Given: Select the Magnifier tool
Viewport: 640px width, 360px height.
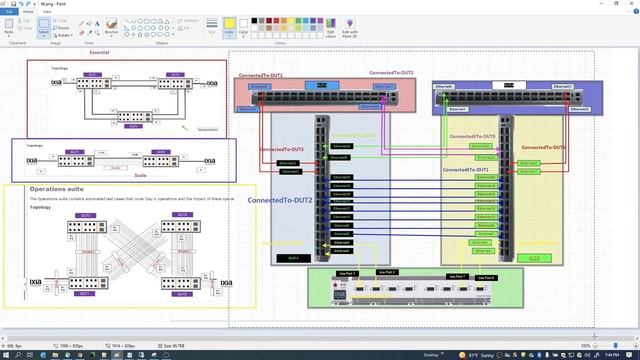Looking at the screenshot, I should [x=97, y=33].
